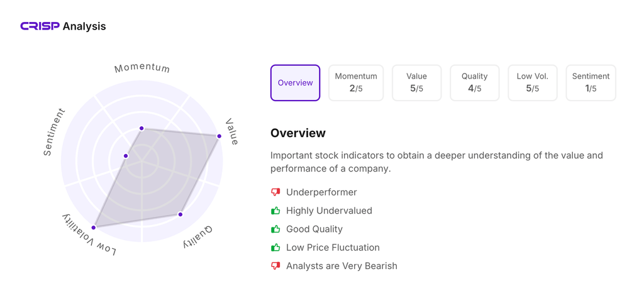Image resolution: width=644 pixels, height=296 pixels.
Task: Click the Sentiment data point on radar chart
Action: [126, 156]
